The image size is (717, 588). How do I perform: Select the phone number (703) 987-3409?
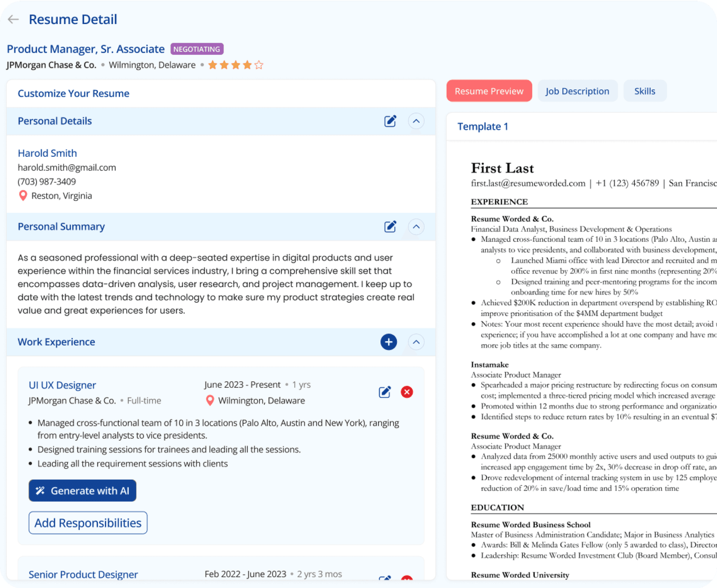[x=47, y=182]
